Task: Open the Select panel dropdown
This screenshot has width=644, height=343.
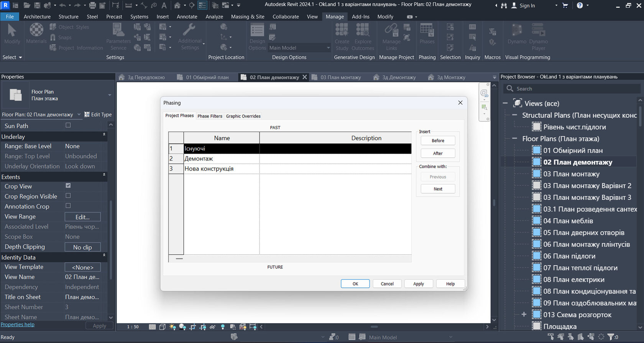Action: (12, 57)
